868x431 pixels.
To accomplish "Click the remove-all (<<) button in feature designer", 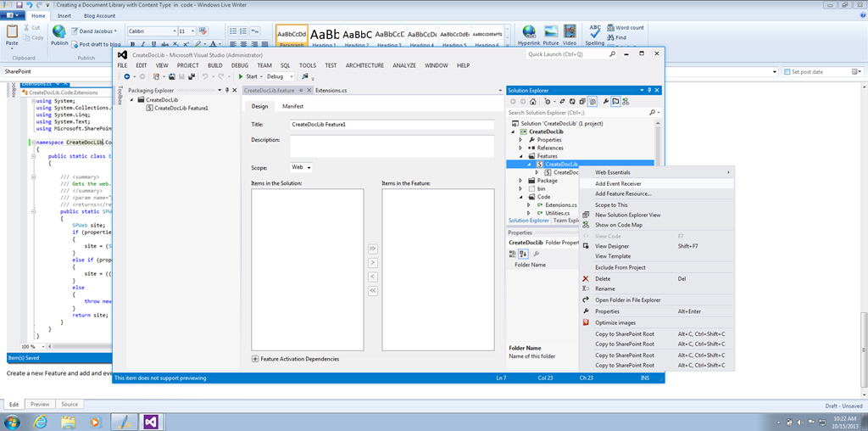I will (373, 289).
